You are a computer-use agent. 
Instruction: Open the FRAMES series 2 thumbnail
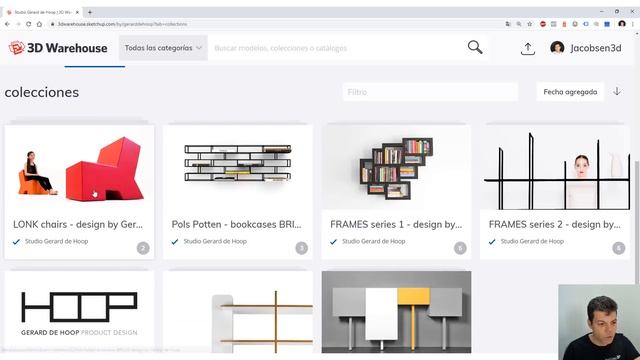555,167
